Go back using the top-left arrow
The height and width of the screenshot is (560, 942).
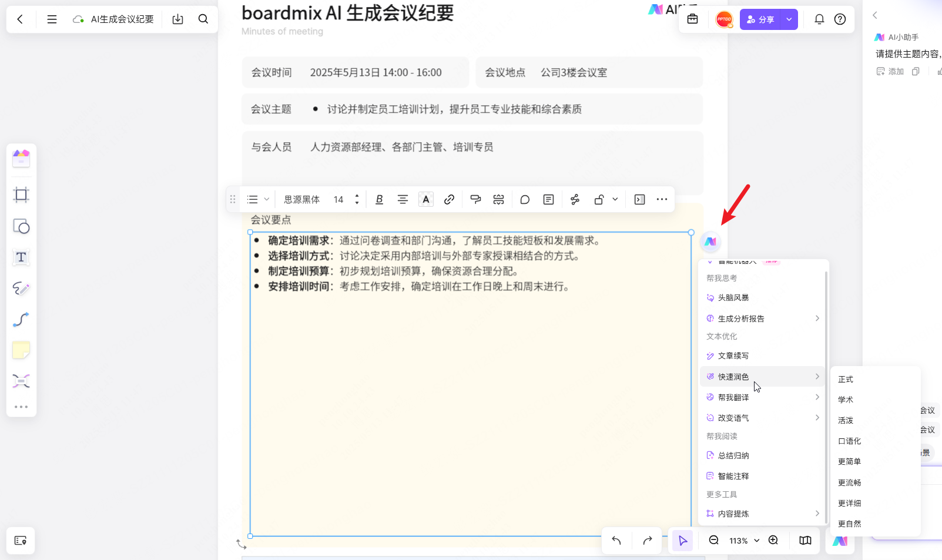pos(20,19)
